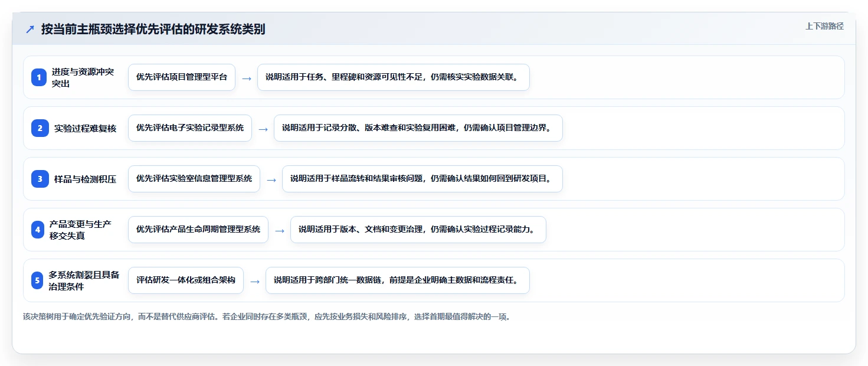Select the label 产品变更与生产移交失真

[x=80, y=230]
